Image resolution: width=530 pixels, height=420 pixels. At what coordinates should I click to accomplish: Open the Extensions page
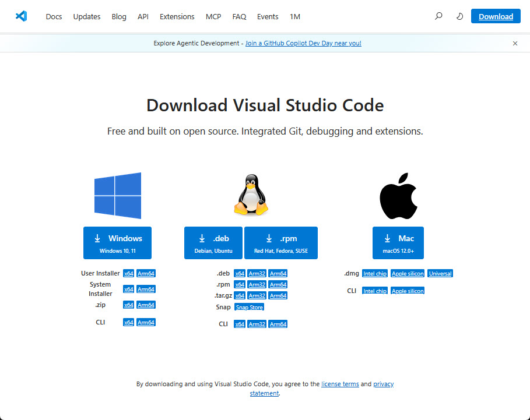[177, 16]
